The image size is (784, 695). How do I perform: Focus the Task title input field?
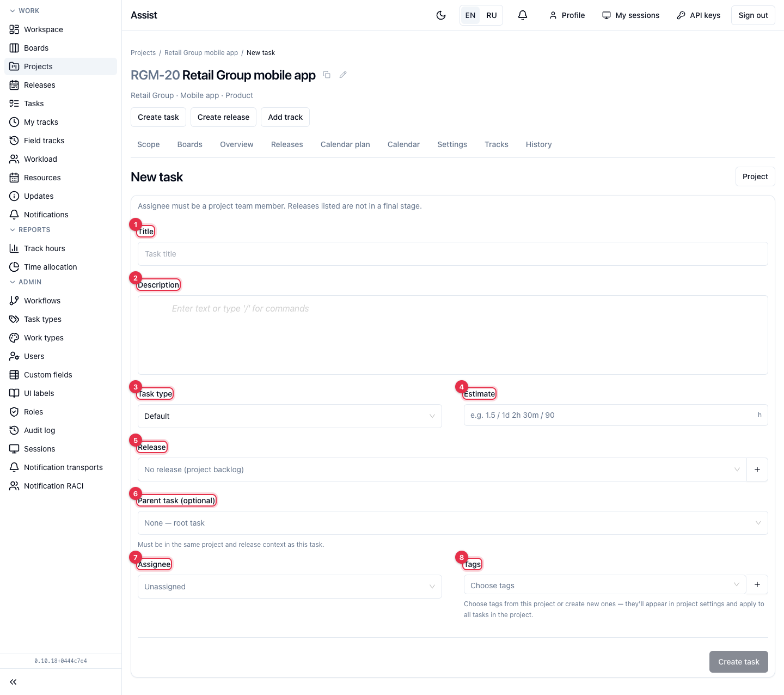click(453, 254)
